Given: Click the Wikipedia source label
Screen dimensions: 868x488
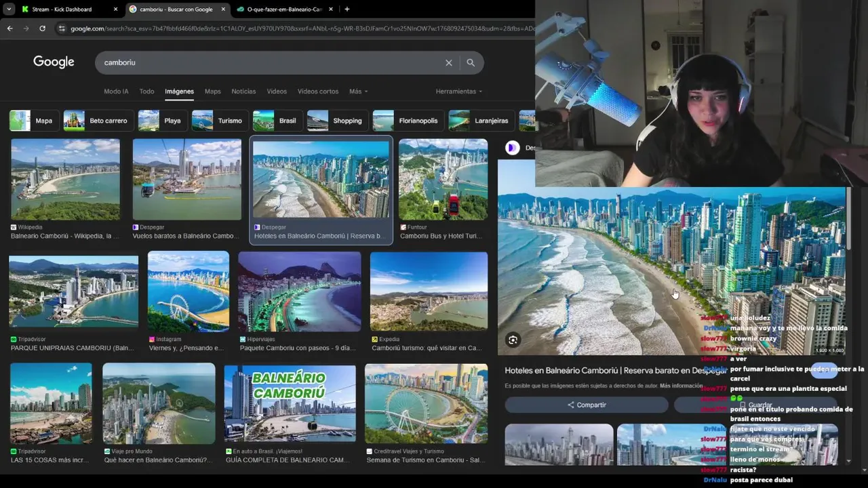Looking at the screenshot, I should coord(26,227).
